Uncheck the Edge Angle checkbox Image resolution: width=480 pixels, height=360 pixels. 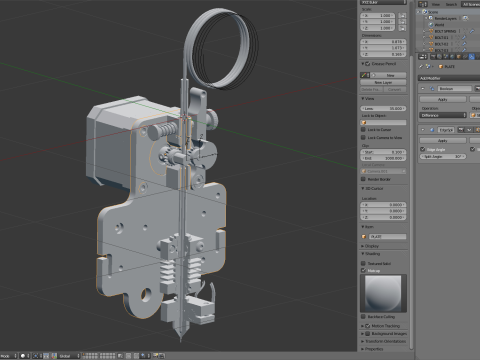pyautogui.click(x=423, y=149)
